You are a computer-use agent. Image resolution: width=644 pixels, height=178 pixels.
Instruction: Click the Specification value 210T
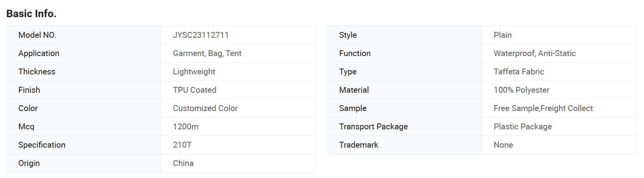tap(182, 145)
